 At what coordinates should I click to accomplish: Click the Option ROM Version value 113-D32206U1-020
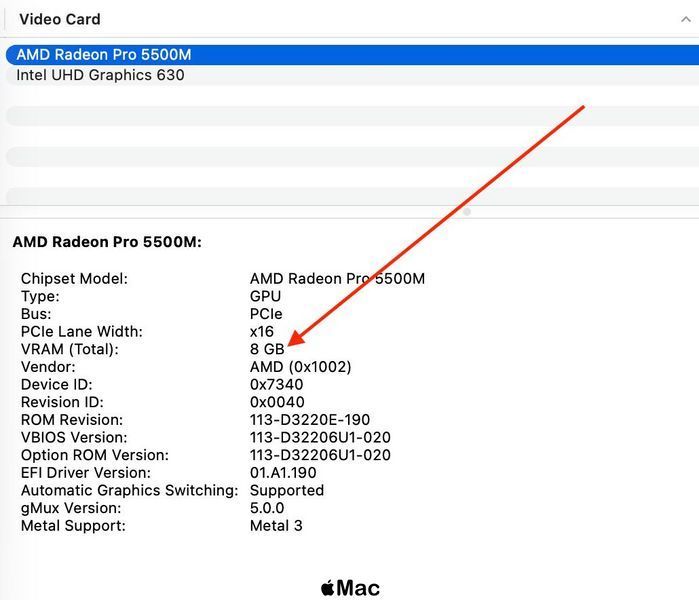click(x=320, y=455)
